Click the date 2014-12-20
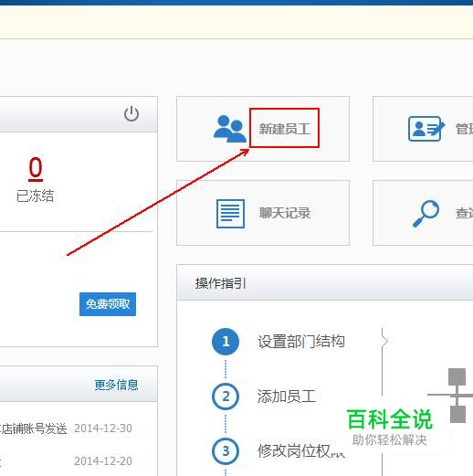The image size is (473, 476). [103, 461]
